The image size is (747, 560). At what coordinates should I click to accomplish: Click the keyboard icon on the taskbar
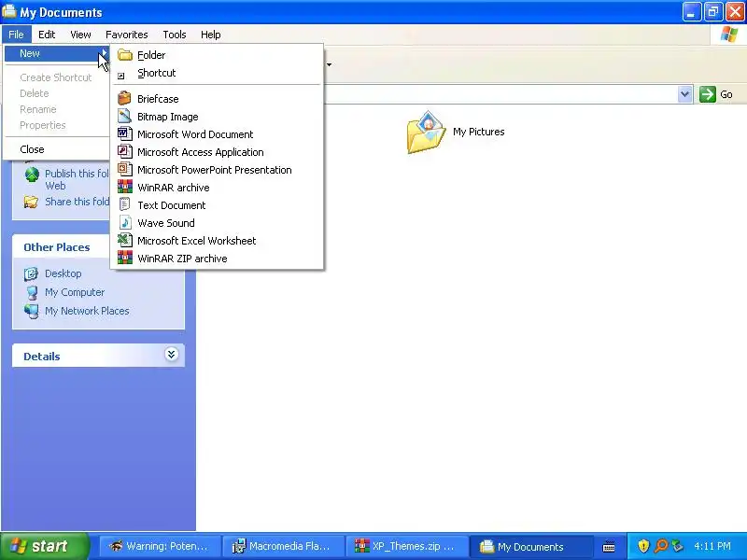[609, 547]
